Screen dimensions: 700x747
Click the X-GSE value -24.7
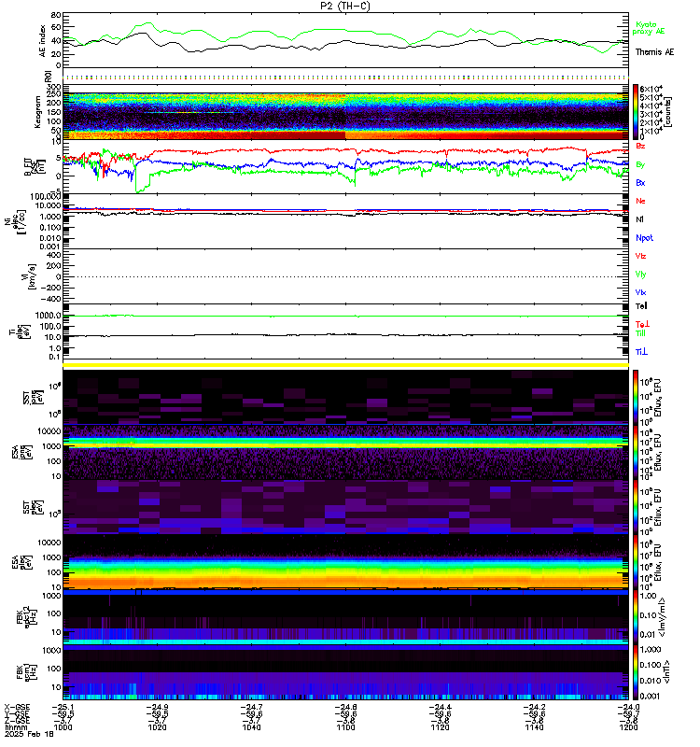(251, 707)
